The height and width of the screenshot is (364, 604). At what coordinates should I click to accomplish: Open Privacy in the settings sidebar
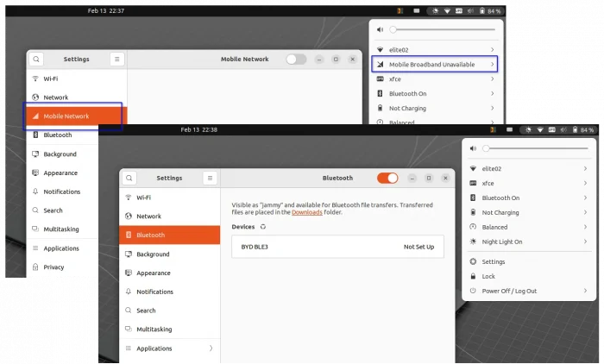coord(53,267)
